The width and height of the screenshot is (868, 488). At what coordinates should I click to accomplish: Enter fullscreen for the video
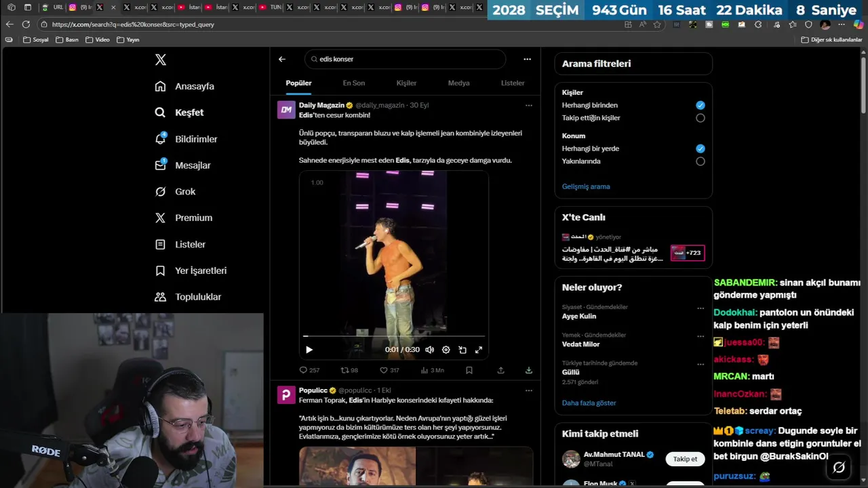(x=479, y=350)
